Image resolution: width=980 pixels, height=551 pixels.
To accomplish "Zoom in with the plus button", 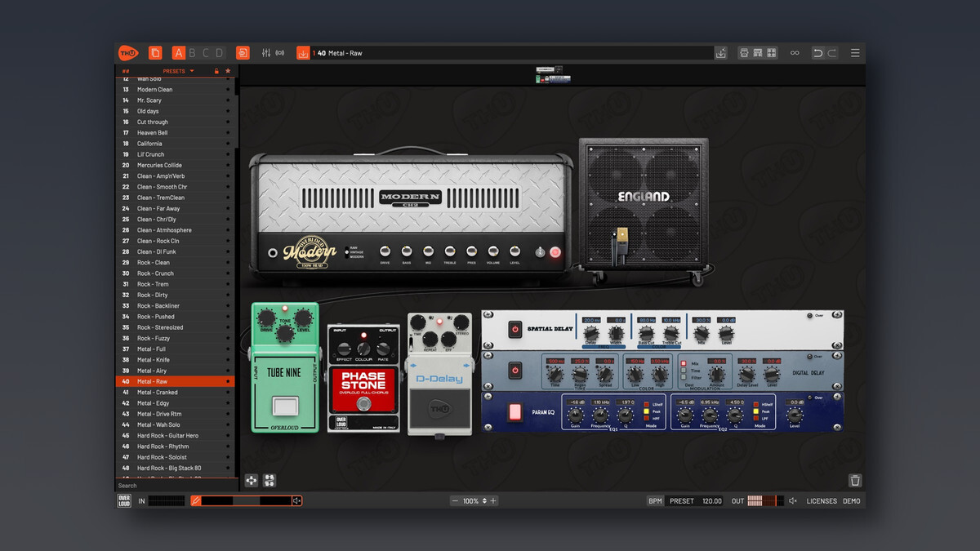I will coord(493,500).
